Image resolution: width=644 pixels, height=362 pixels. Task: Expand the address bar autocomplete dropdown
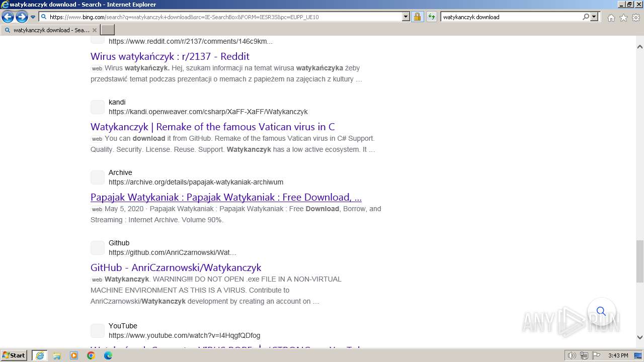[406, 17]
